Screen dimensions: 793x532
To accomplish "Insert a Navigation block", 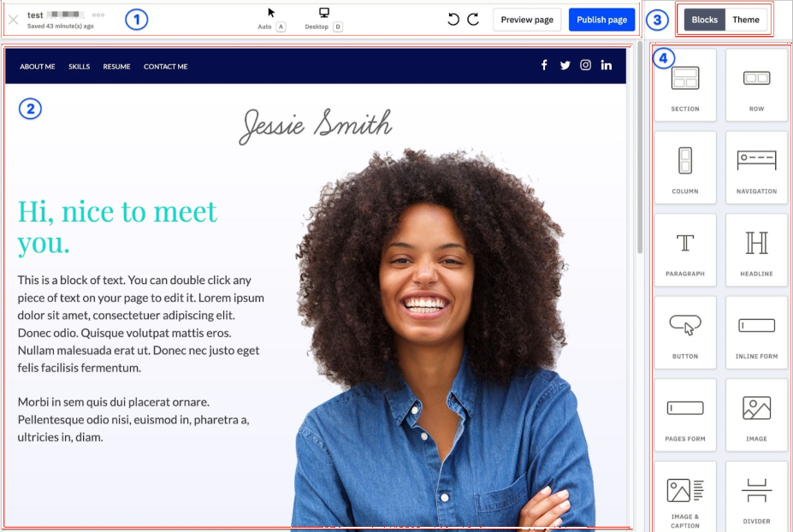I will tap(756, 166).
